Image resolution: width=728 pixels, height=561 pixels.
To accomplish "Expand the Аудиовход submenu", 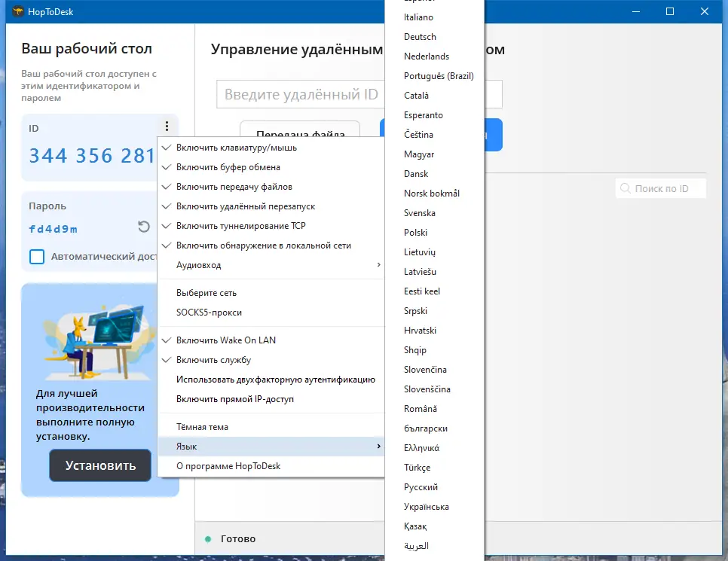I will click(271, 265).
